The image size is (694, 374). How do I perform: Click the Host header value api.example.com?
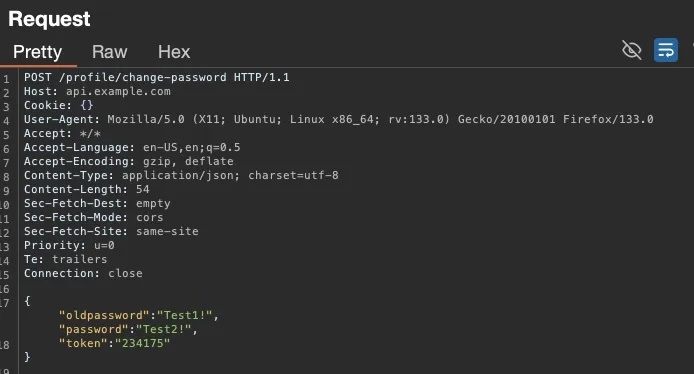point(118,92)
